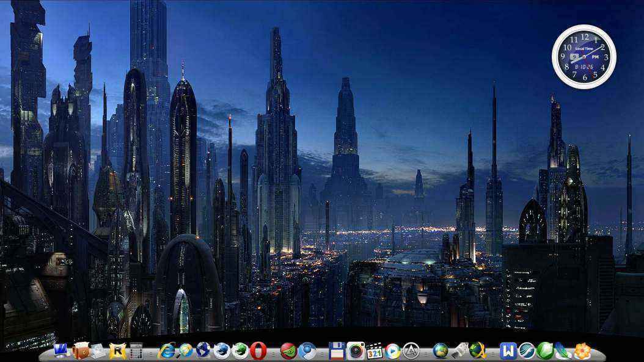This screenshot has width=644, height=362.
Task: Launch the blue W word processor icon
Action: 508,351
